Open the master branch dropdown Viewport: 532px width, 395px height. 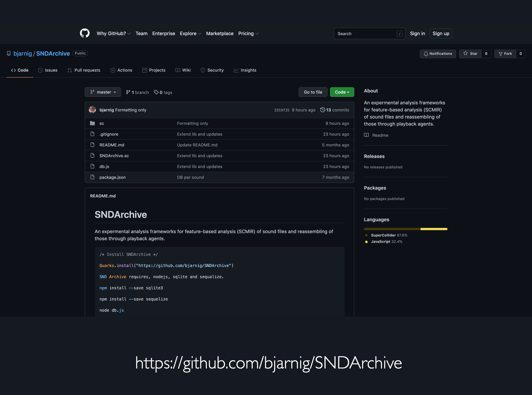click(103, 92)
